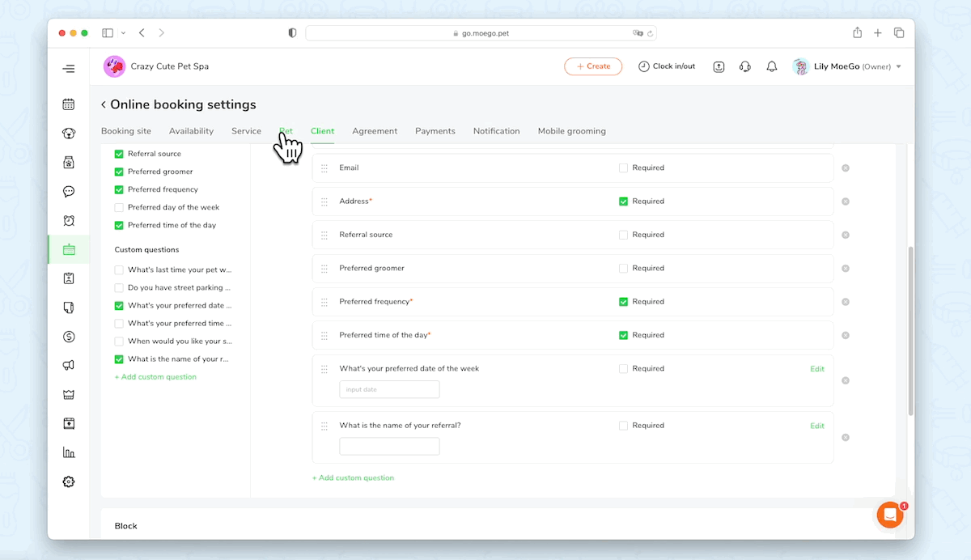Expand the Lily MoeGo owner account dropdown
The height and width of the screenshot is (560, 971).
click(847, 66)
